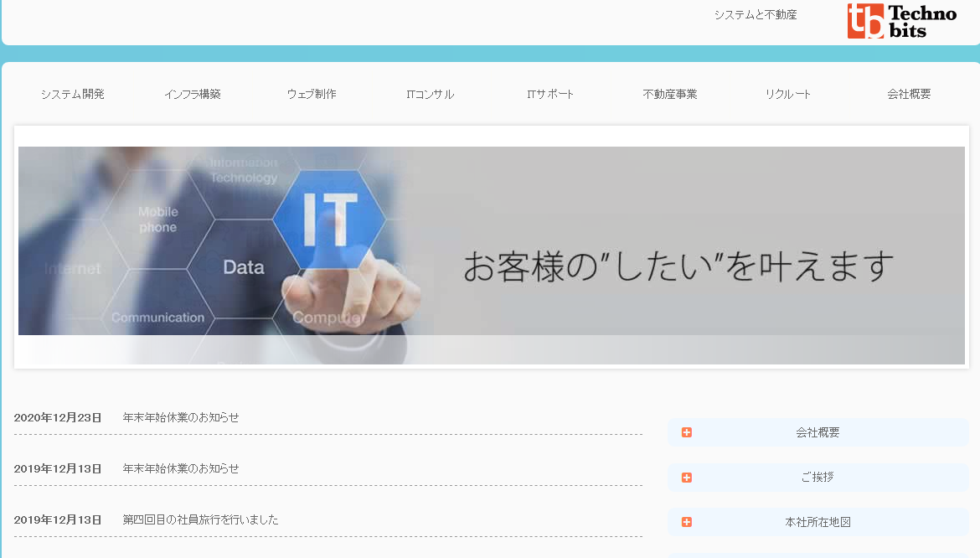
Task: Open the 本社所在地図 sidebar button
Action: [x=818, y=522]
